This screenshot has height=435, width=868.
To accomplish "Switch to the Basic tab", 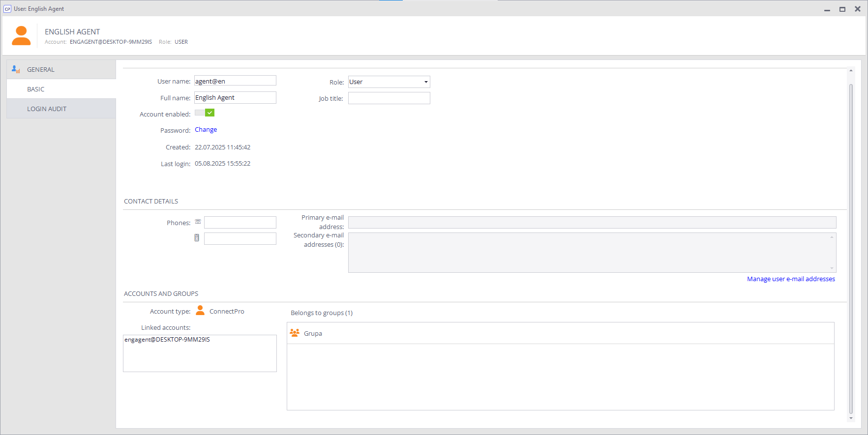I will 36,89.
